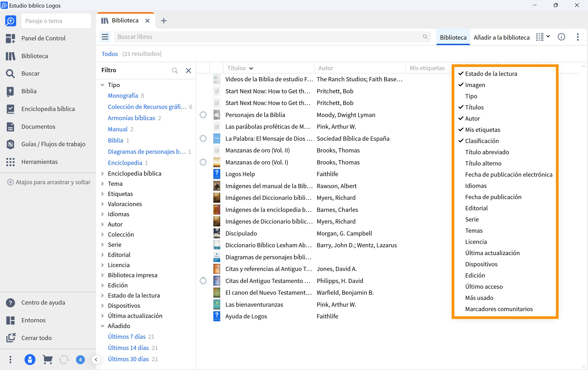Open the view mode dropdown arrow
Image resolution: width=588 pixels, height=370 pixels.
tap(548, 36)
